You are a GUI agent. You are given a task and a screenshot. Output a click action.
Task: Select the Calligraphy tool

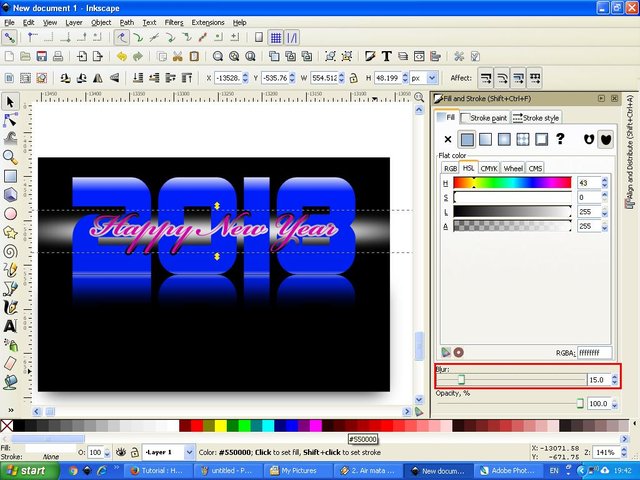tap(10, 307)
